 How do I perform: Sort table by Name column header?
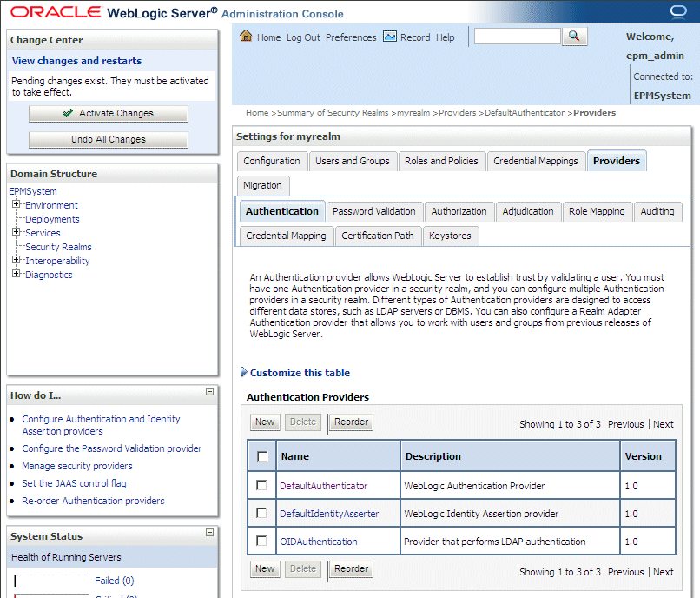click(x=295, y=456)
